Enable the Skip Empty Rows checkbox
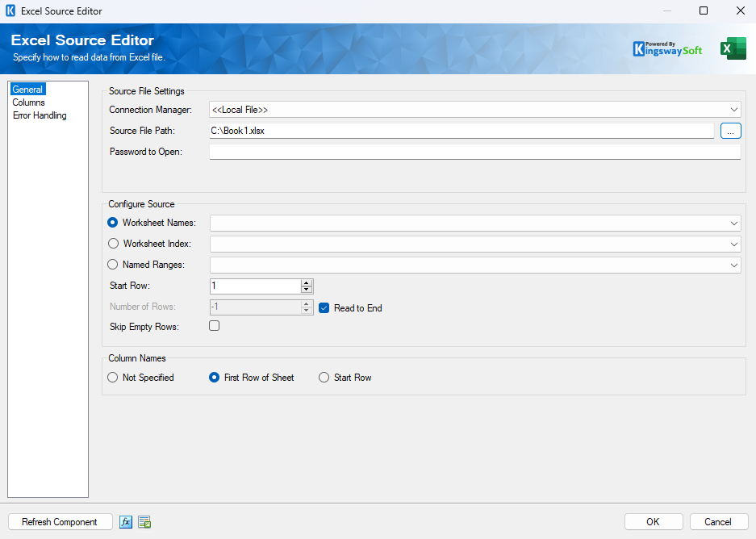The image size is (756, 539). point(214,326)
